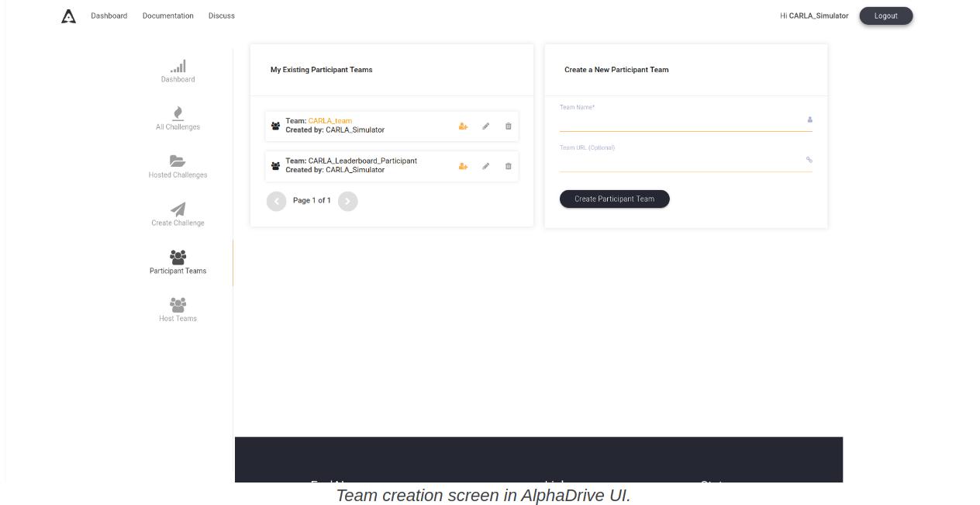Screen dimensions: 980x505
Task: Open the Create Challenge page
Action: pos(178,215)
